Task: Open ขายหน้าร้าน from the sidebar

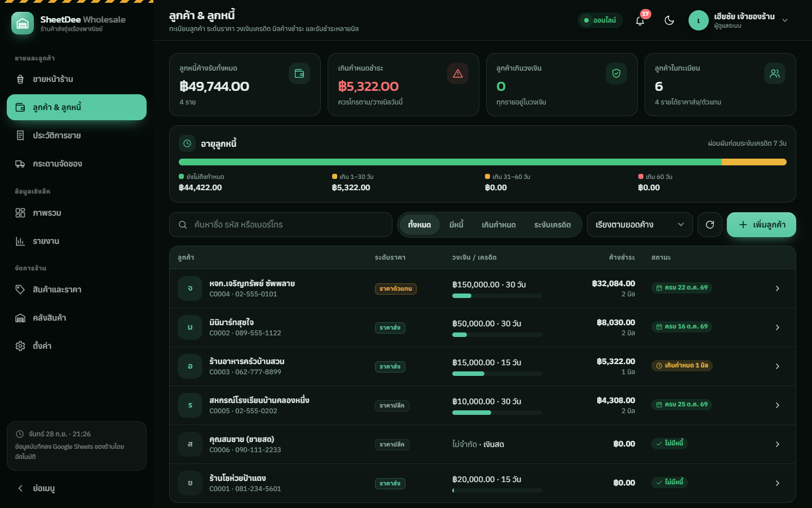Action: click(x=77, y=79)
